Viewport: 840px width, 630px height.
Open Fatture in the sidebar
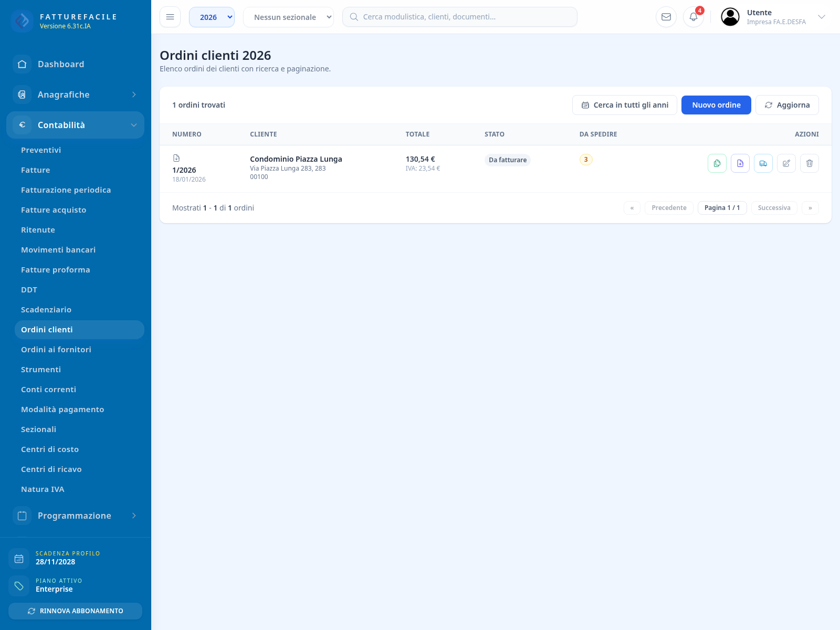tap(79, 170)
